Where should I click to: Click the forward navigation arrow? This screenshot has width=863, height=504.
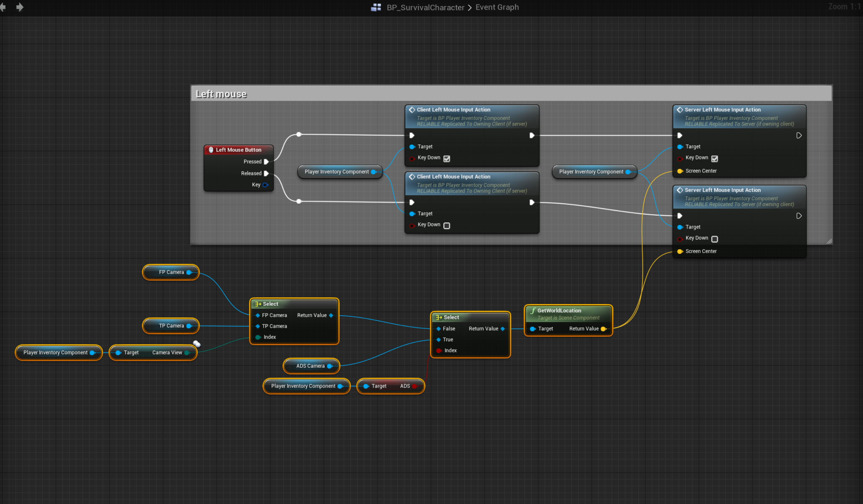(x=20, y=7)
